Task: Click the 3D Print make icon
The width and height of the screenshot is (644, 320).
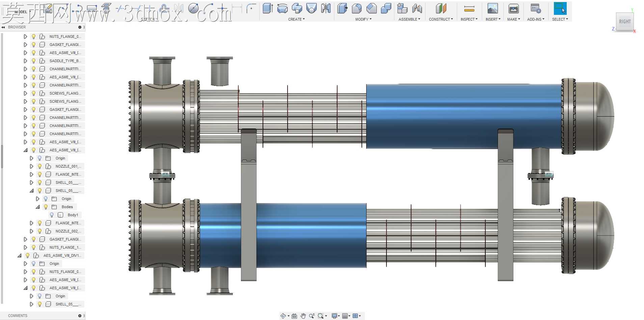Action: [x=513, y=8]
